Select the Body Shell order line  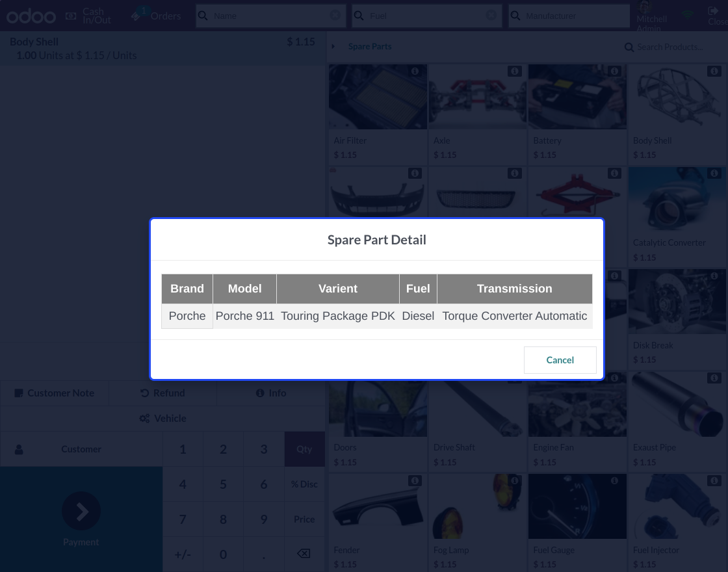(x=162, y=48)
